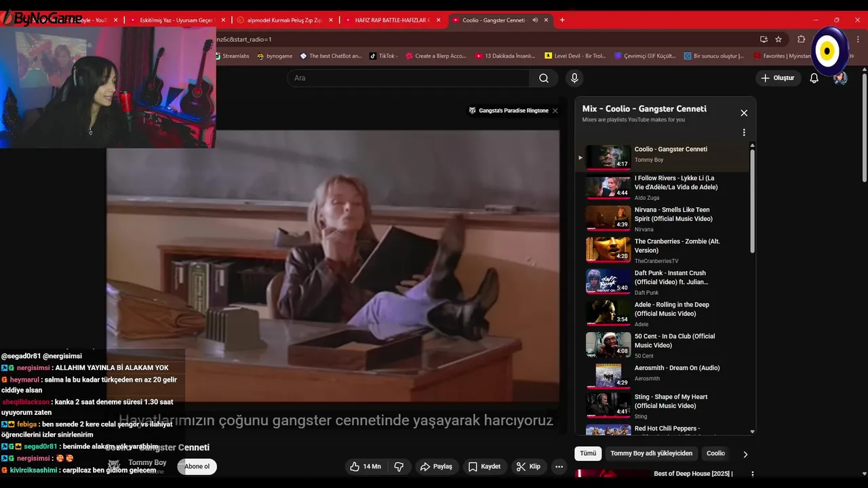The width and height of the screenshot is (868, 488).
Task: Open Favorites | Myinstants bookmark
Action: [781, 56]
